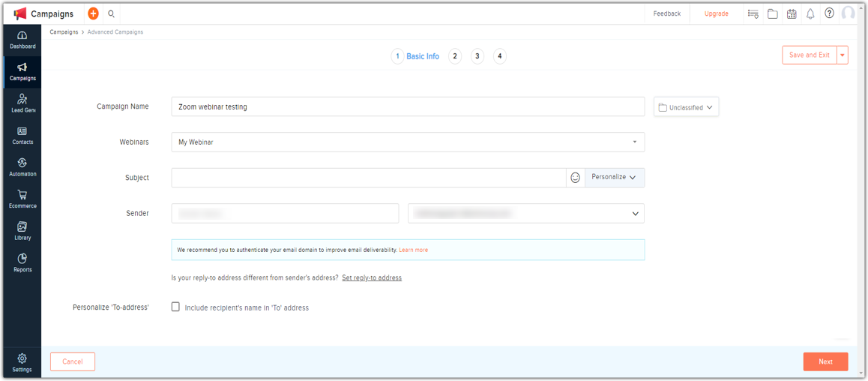Go to step 3 in the wizard
Viewport: 868px width, 381px height.
click(x=477, y=56)
